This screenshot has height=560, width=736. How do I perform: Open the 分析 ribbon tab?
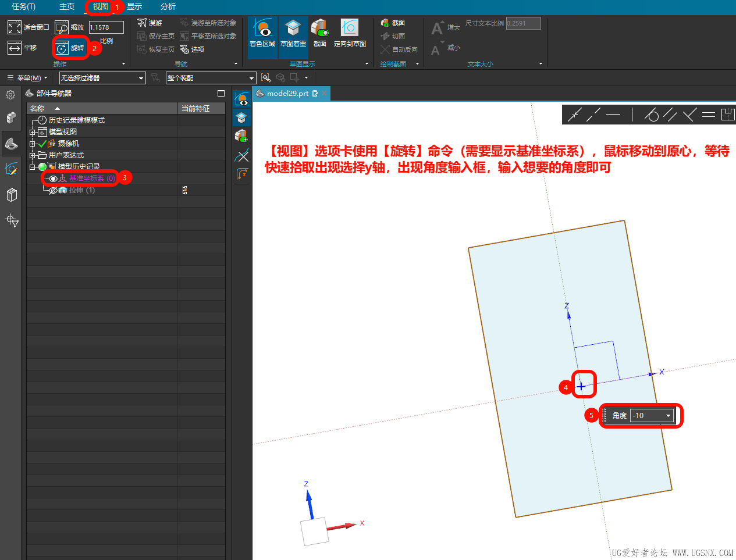click(168, 6)
